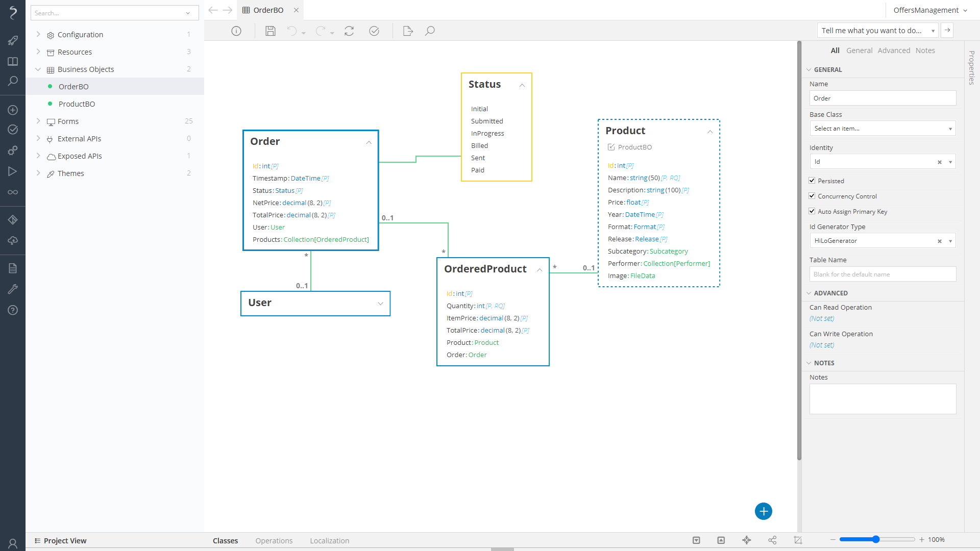
Task: Click the rocket icon in left sidebar
Action: coord(13,40)
